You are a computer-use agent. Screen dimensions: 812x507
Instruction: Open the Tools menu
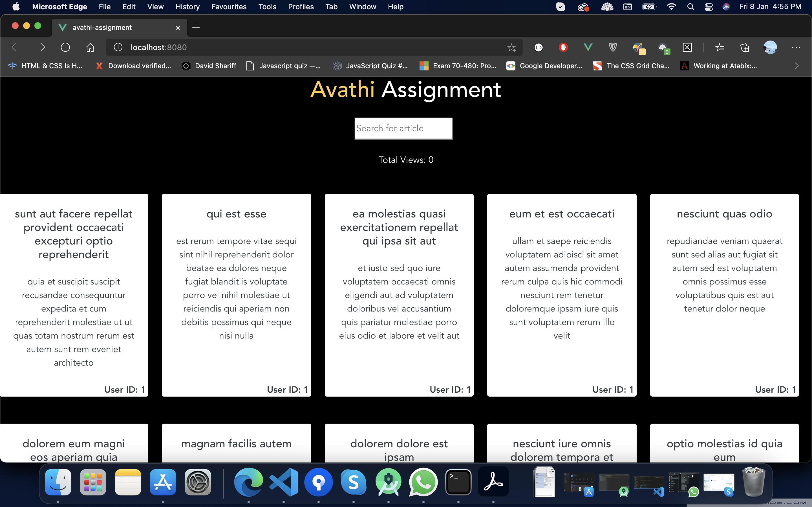(x=267, y=6)
